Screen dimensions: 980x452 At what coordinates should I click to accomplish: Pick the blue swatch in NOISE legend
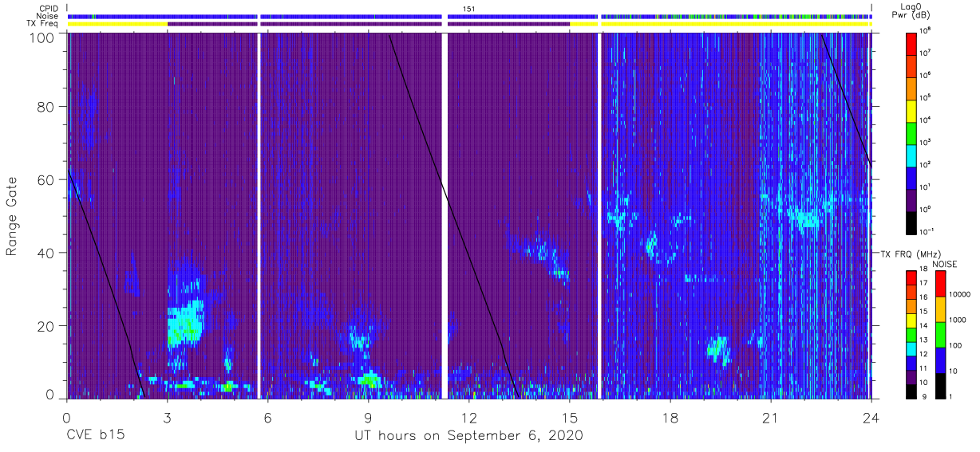tap(940, 360)
